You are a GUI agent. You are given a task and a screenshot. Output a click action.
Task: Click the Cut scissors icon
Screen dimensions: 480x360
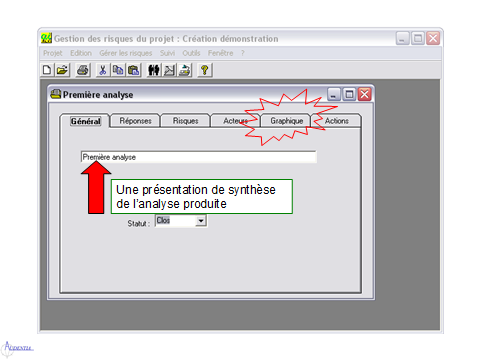pos(103,70)
